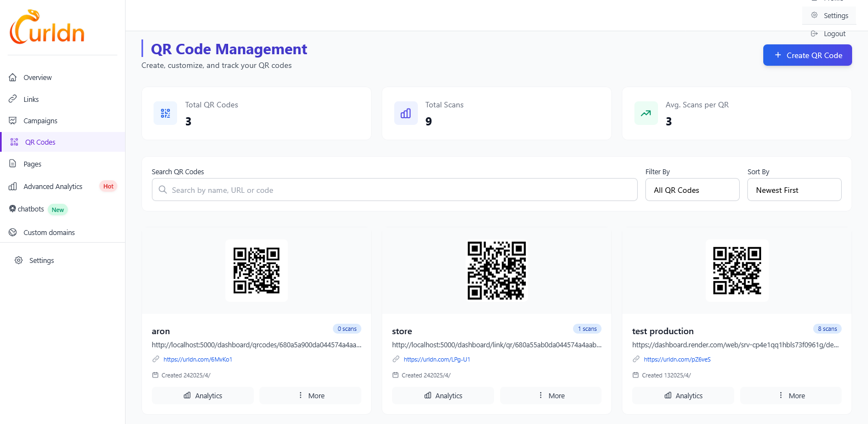Open short link urldn.com/pZ6veS
The height and width of the screenshot is (424, 868).
coord(677,359)
